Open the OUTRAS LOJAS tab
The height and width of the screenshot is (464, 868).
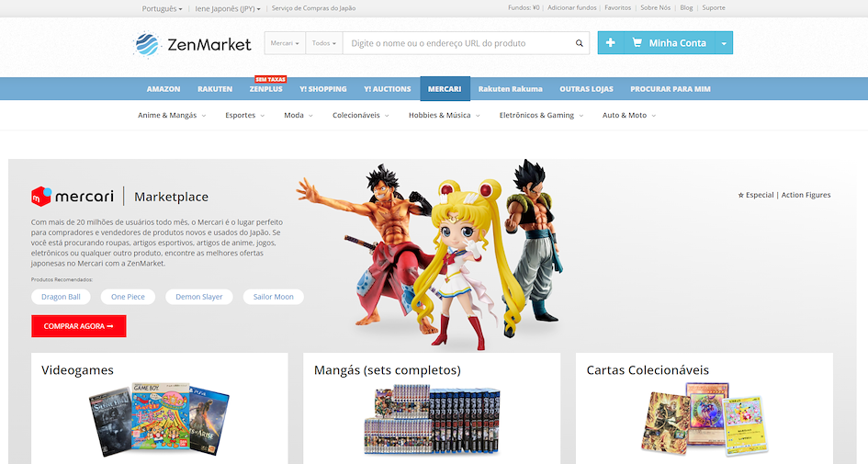(x=586, y=88)
